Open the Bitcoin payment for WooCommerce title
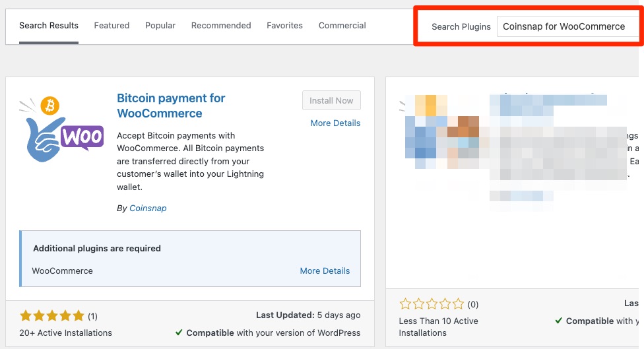This screenshot has width=644, height=349. coord(171,106)
